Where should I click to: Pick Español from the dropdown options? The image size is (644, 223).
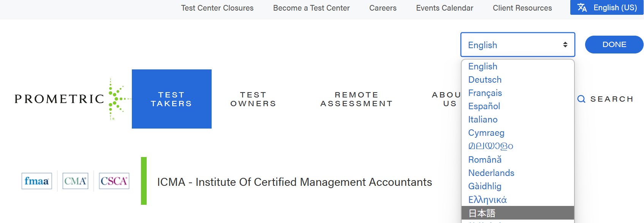484,106
